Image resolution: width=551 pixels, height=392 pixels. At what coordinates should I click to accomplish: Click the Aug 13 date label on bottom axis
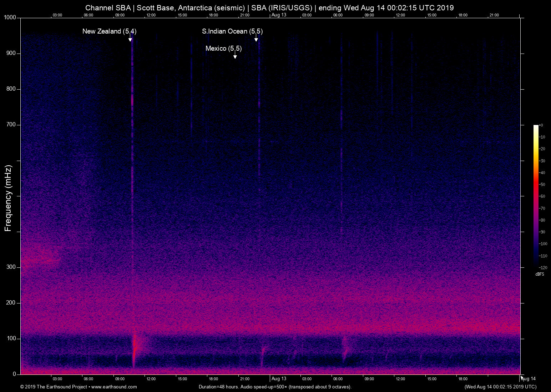(x=279, y=378)
